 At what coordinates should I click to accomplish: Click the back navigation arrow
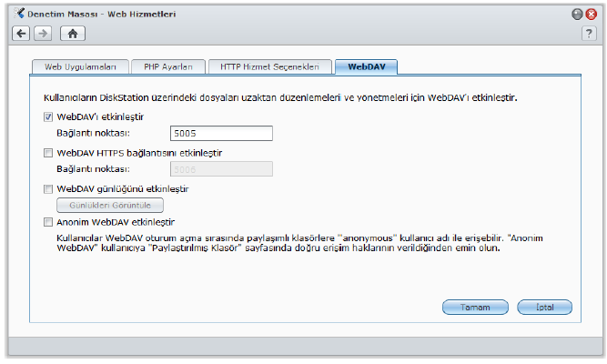[20, 33]
